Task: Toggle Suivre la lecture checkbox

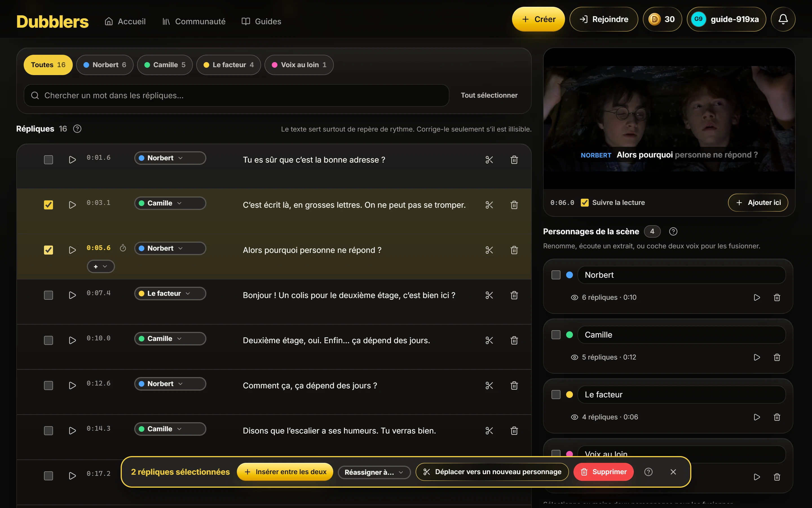Action: pos(584,203)
